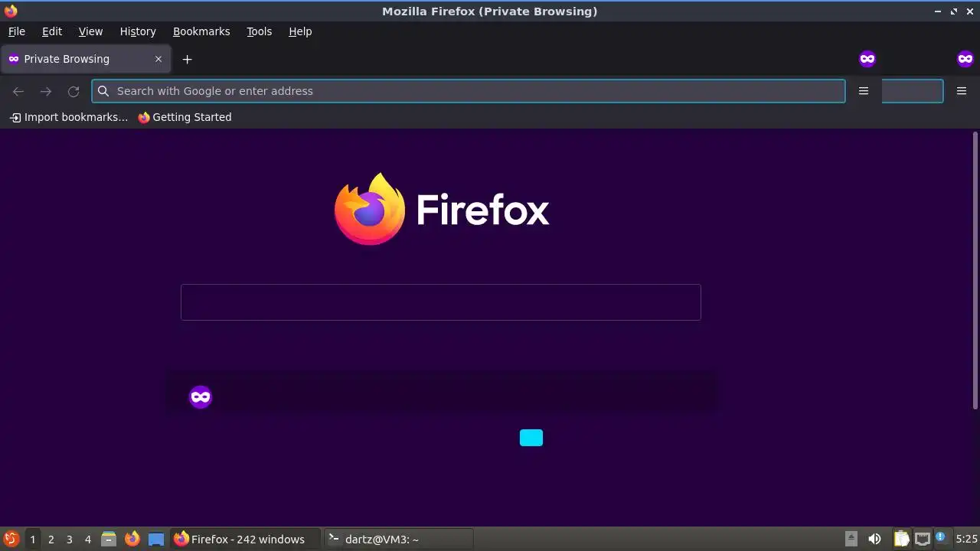Switch to workspace 2

click(51, 540)
